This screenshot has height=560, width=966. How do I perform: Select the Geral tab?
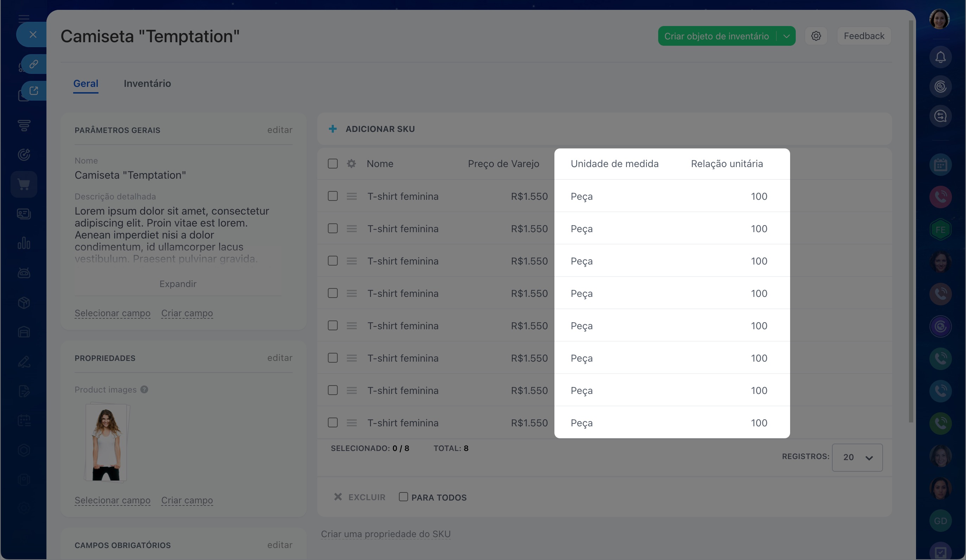pyautogui.click(x=86, y=84)
